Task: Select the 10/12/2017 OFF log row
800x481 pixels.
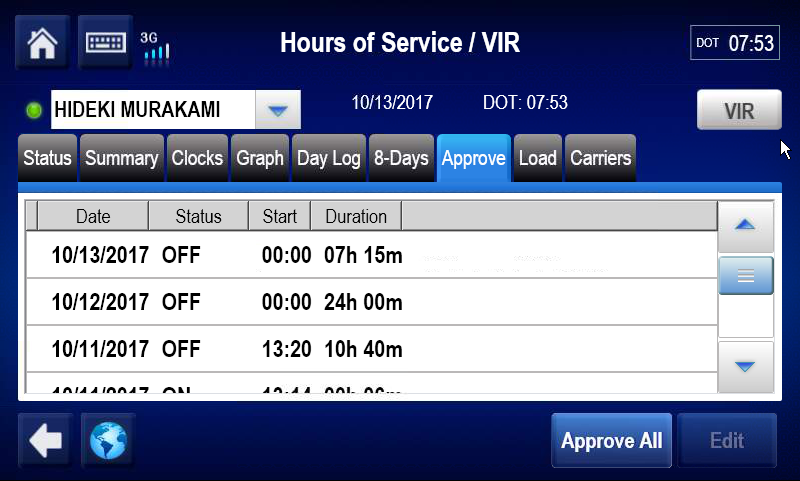Action: pos(370,302)
